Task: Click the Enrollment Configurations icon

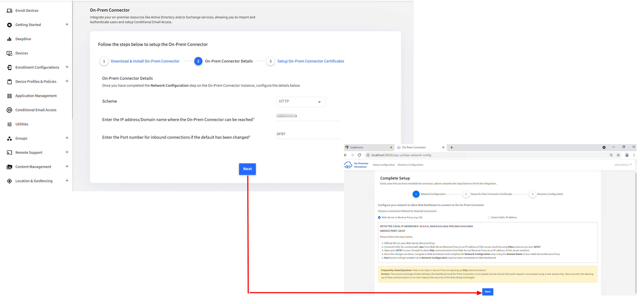Action: (10, 67)
